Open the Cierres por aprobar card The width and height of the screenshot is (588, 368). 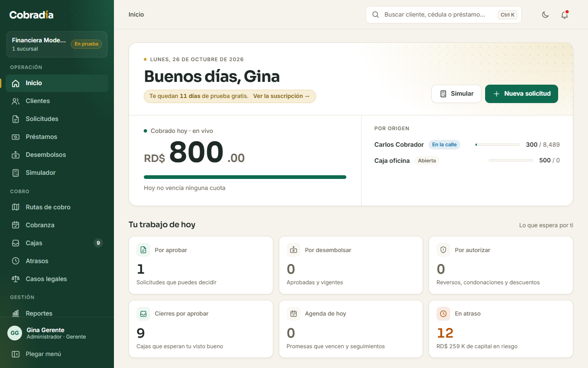point(201,329)
